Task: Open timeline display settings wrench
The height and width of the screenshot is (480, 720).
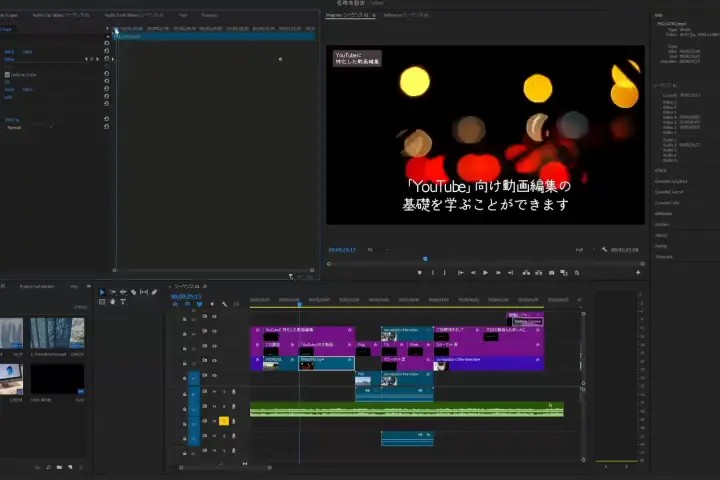Action: (224, 304)
